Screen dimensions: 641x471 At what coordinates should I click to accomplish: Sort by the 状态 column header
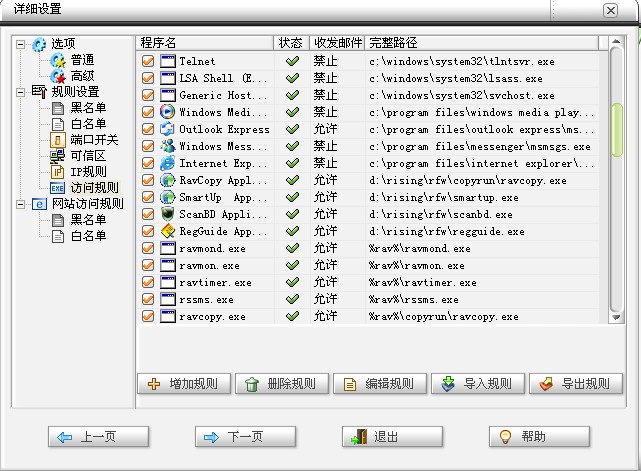[291, 43]
